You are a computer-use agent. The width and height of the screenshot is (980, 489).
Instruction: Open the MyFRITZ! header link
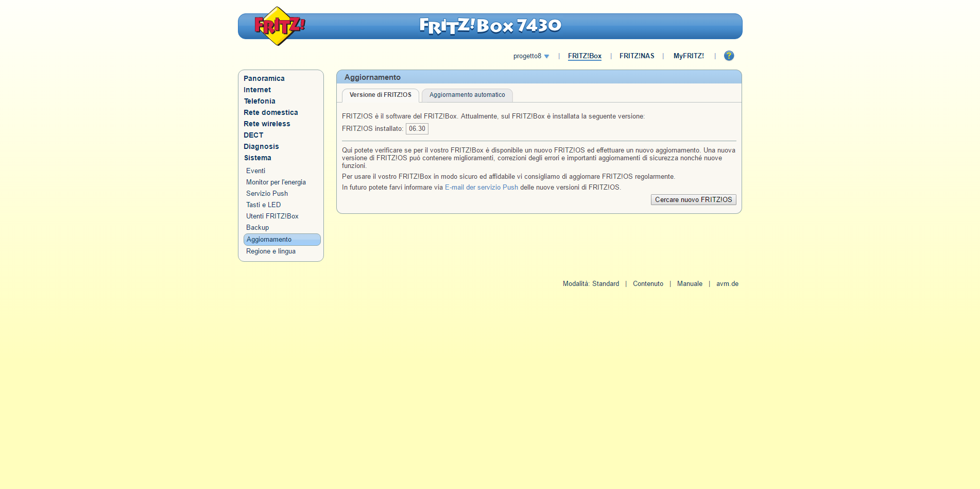pos(689,56)
